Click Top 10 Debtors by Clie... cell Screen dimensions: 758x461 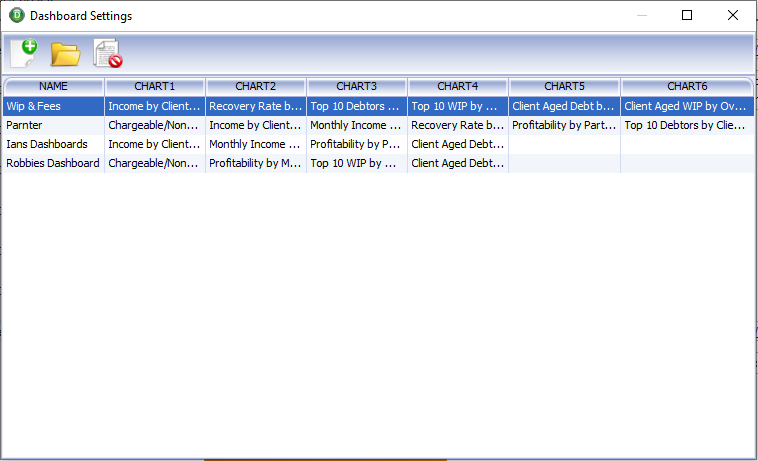click(x=687, y=125)
